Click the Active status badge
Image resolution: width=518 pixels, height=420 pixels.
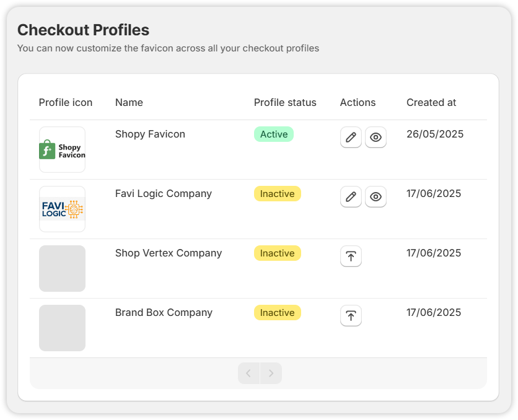[x=274, y=134]
